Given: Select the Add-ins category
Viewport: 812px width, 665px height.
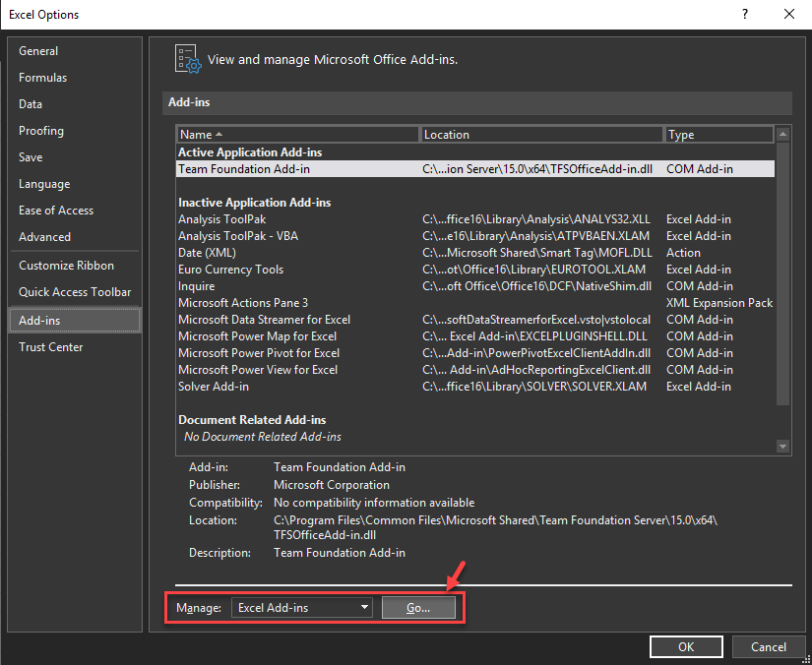Looking at the screenshot, I should click(75, 321).
